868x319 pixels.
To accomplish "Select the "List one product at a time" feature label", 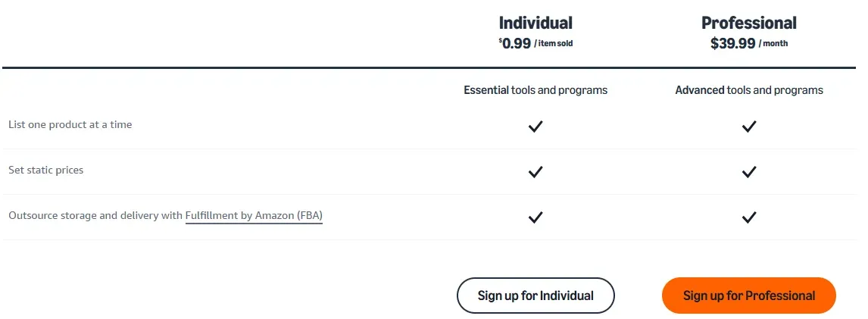I will point(70,125).
